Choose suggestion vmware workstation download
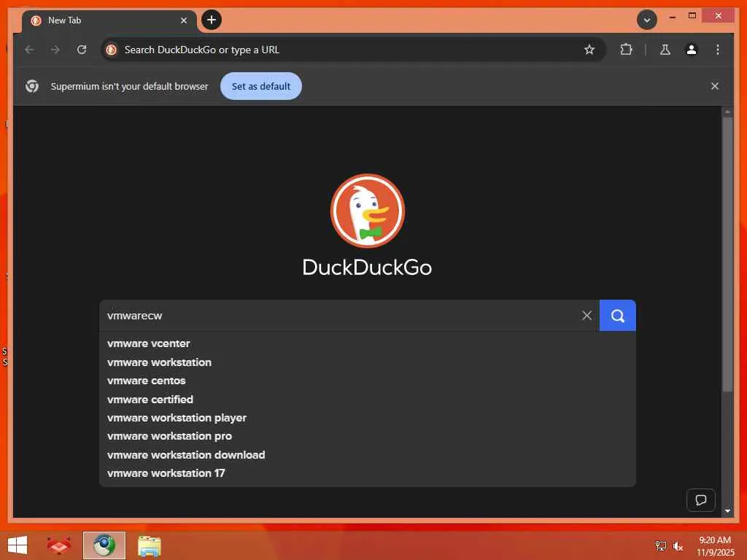This screenshot has height=560, width=747. (368, 455)
